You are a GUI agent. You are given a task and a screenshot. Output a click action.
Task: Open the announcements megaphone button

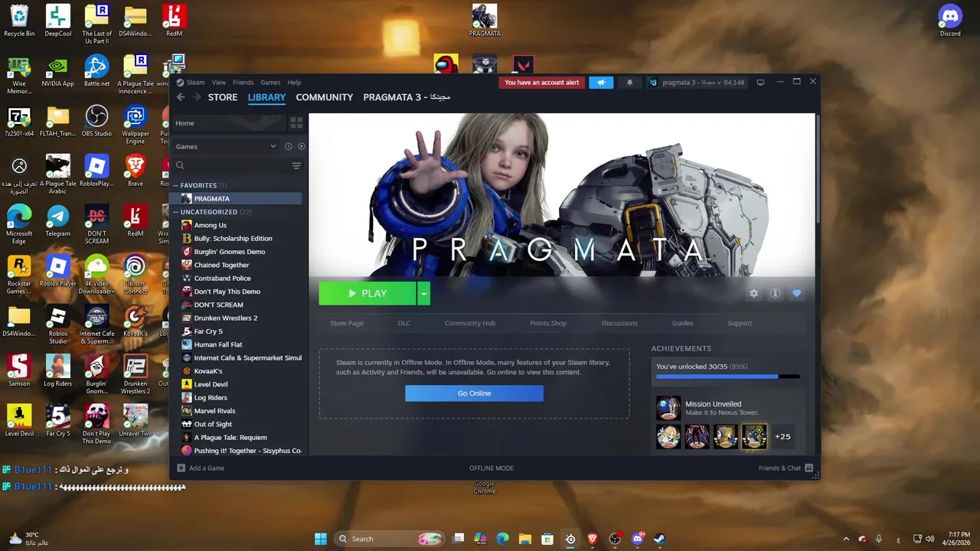[x=601, y=83]
